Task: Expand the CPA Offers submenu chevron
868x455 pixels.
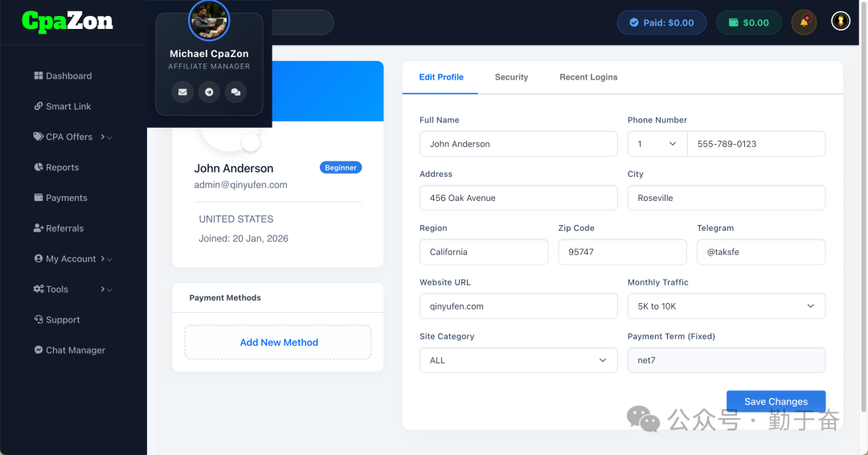Action: pos(106,137)
